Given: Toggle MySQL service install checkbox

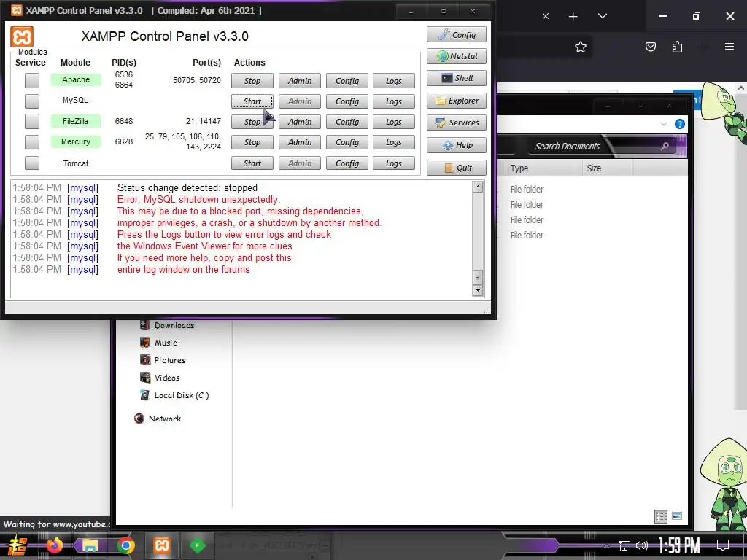Looking at the screenshot, I should click(x=32, y=101).
